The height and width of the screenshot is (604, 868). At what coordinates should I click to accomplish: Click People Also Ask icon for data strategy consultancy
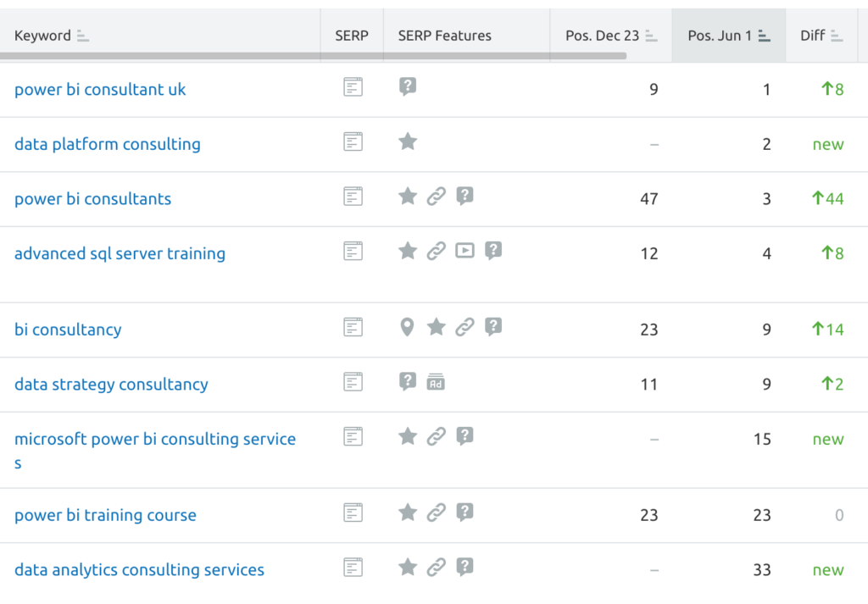[x=408, y=381]
